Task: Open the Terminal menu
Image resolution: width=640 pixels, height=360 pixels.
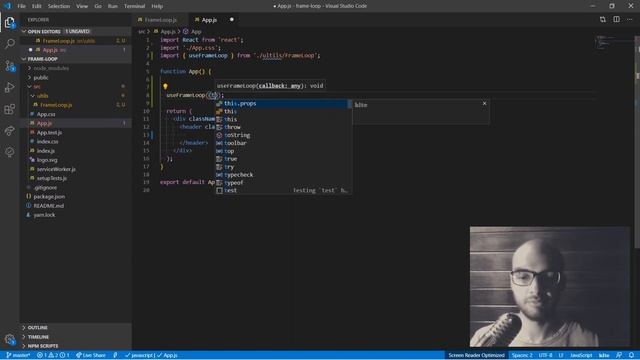Action: point(135,6)
